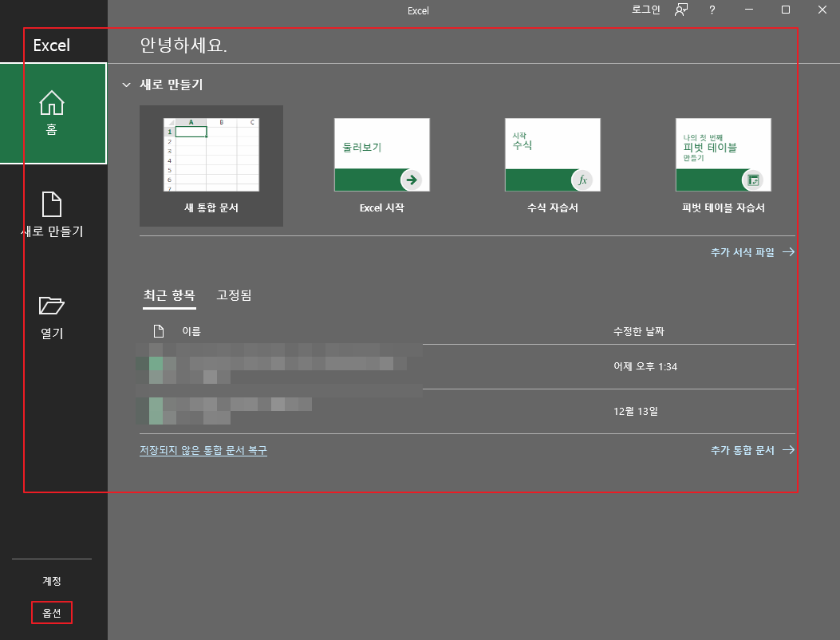Image resolution: width=840 pixels, height=640 pixels.
Task: Click the 로그인 sign-in button
Action: [645, 10]
